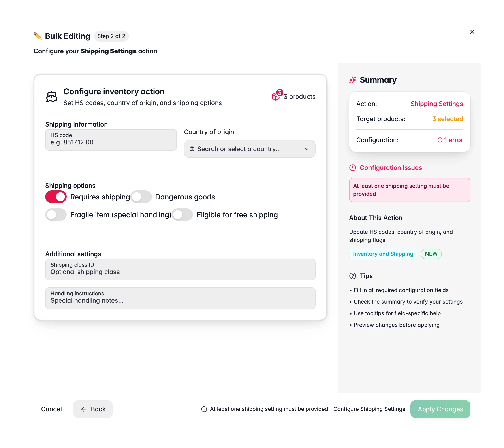Click tip 'Preview changes before applying'

pyautogui.click(x=396, y=325)
